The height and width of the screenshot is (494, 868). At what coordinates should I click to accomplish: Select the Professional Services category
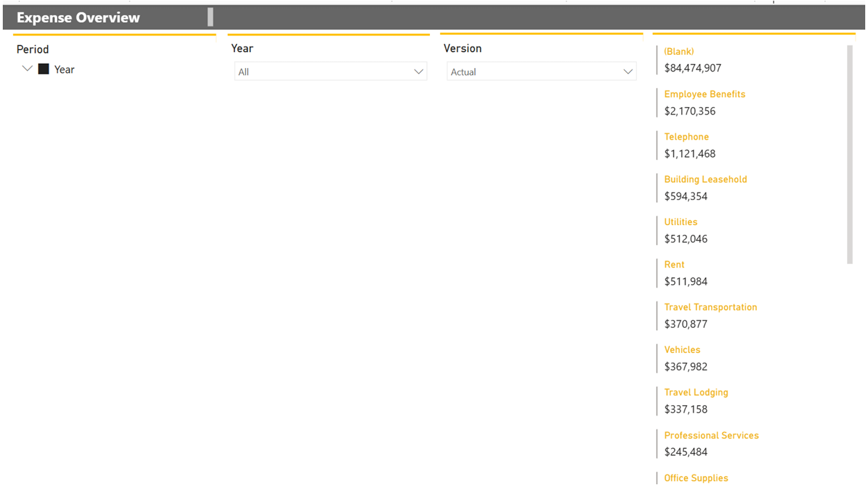coord(712,436)
